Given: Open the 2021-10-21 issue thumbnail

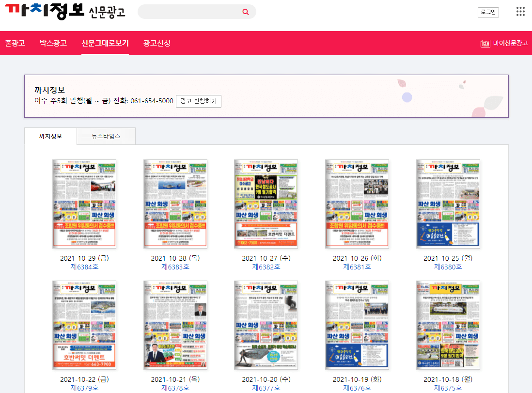Looking at the screenshot, I should (x=175, y=325).
